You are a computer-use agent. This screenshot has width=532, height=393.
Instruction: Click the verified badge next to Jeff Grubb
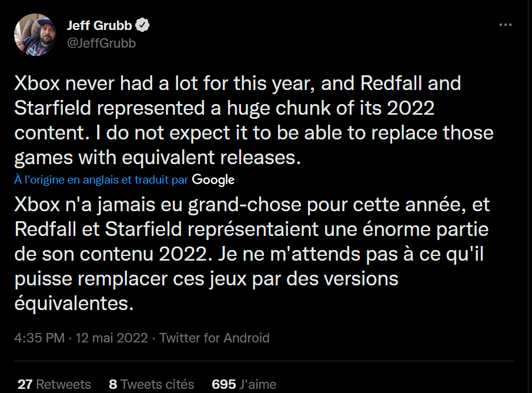click(142, 25)
